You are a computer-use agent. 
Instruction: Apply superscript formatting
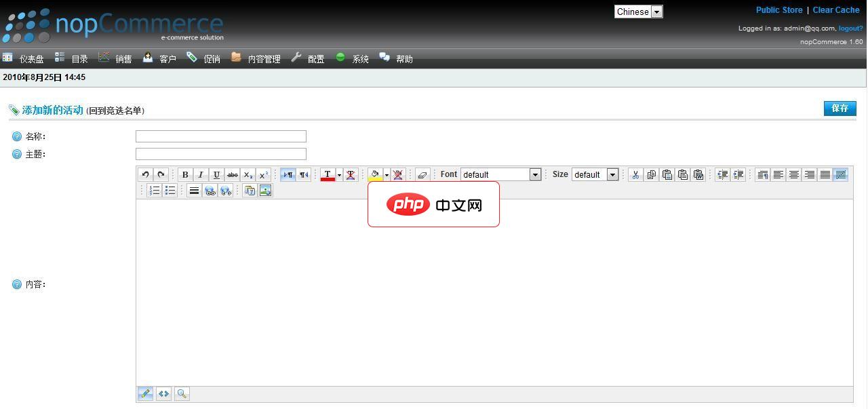pyautogui.click(x=263, y=174)
